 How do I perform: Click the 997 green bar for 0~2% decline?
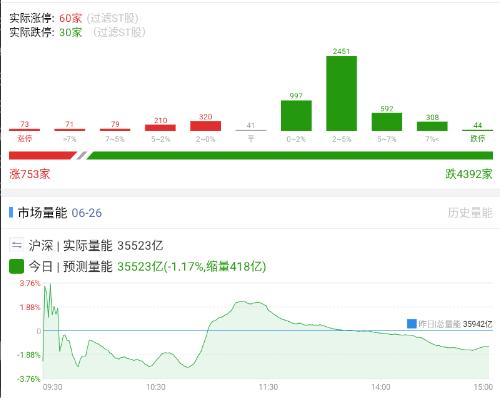click(296, 115)
